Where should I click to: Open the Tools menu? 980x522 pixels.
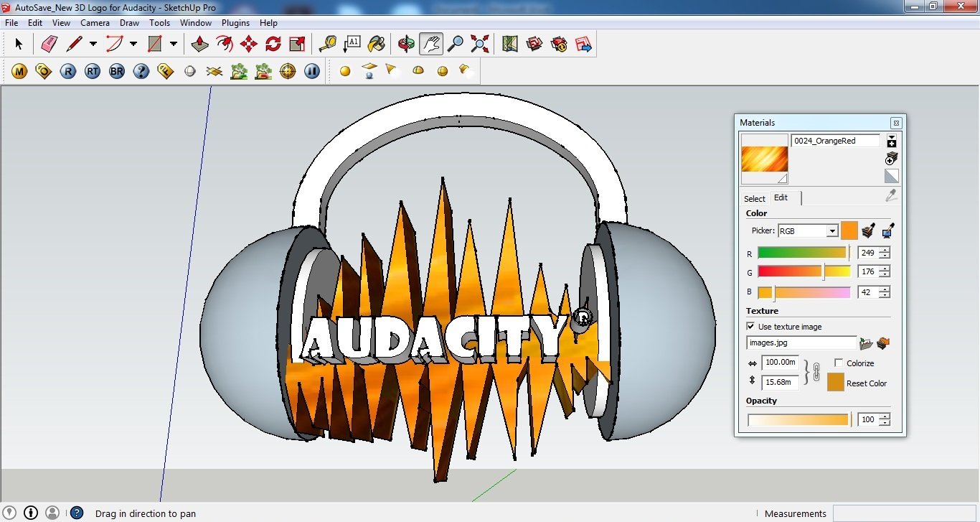(159, 23)
